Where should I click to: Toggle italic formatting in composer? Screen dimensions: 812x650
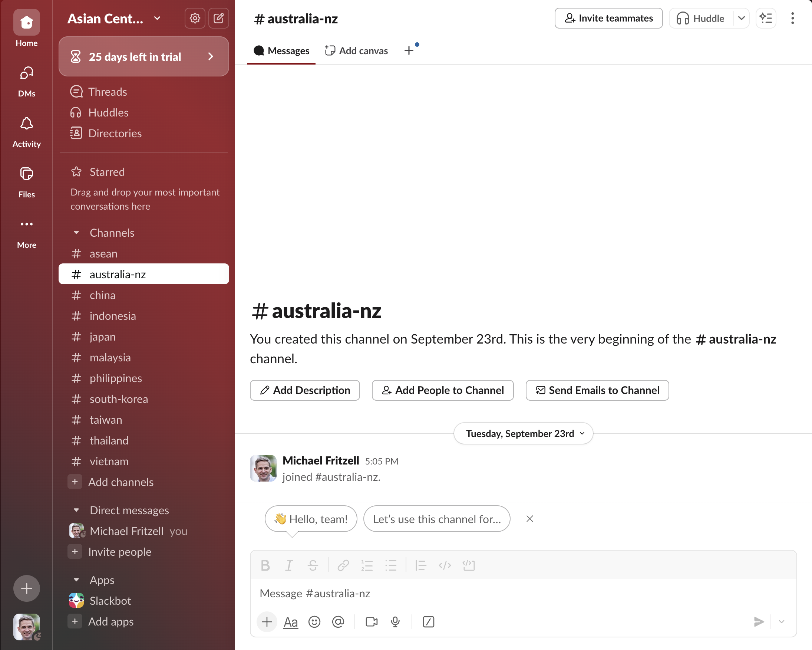[289, 565]
